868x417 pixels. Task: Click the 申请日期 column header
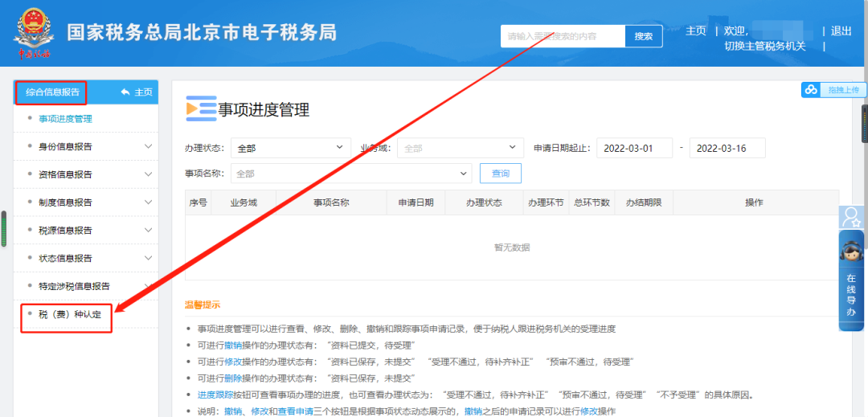click(x=416, y=202)
